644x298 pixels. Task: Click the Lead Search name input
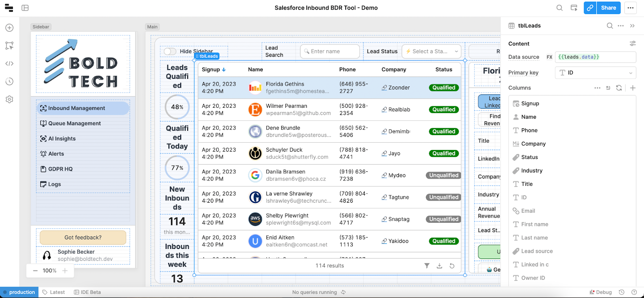click(330, 51)
